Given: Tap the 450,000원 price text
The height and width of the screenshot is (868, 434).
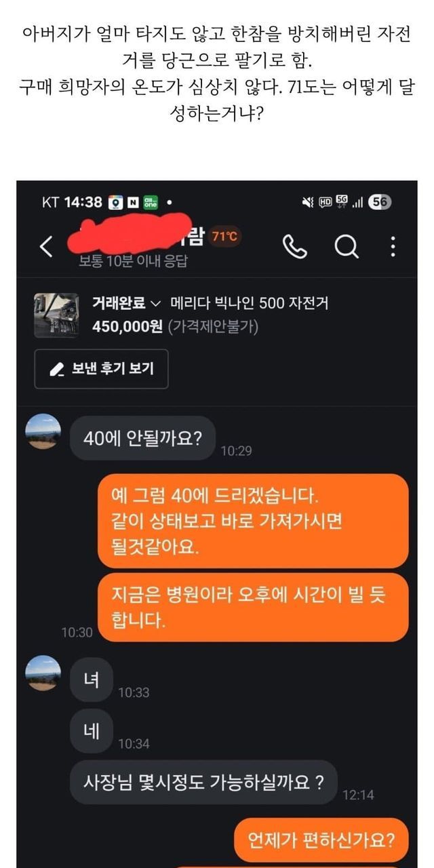Looking at the screenshot, I should point(127,327).
